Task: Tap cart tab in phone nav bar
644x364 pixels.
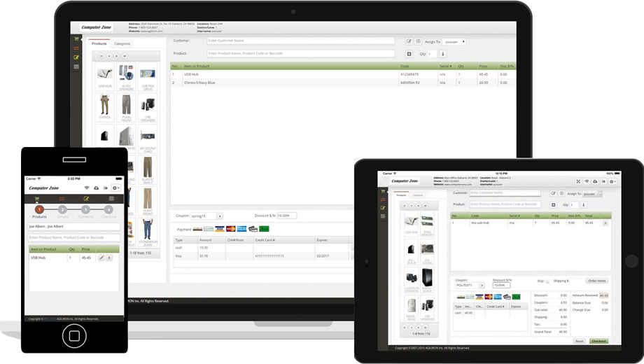Action: [37, 199]
